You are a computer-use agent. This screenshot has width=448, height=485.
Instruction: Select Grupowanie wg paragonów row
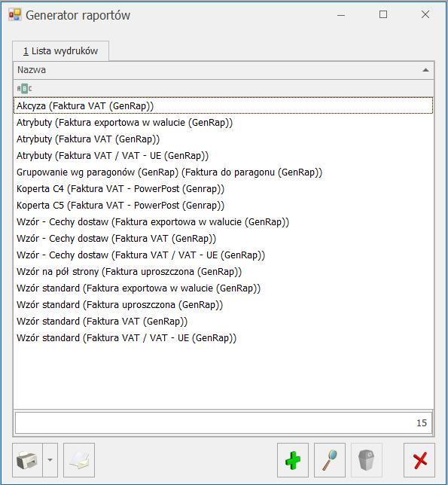pos(223,172)
